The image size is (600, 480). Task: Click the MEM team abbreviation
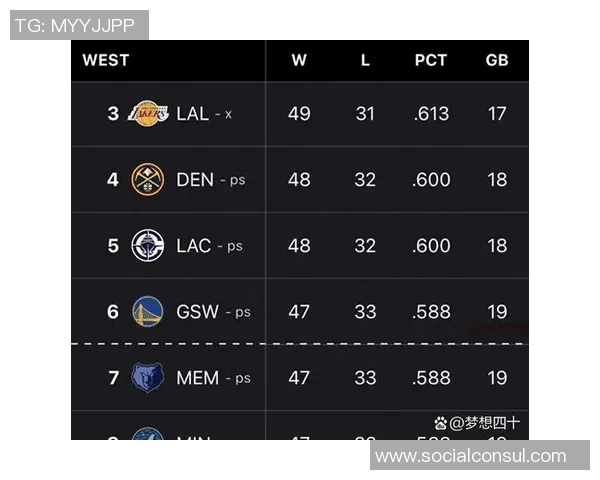point(197,378)
